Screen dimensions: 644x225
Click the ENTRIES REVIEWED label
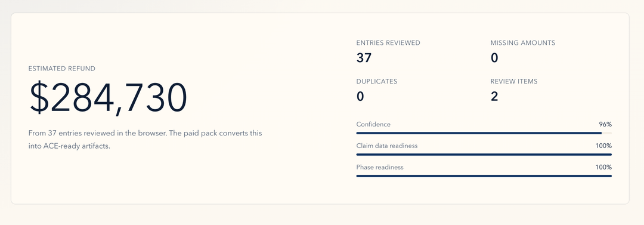388,43
